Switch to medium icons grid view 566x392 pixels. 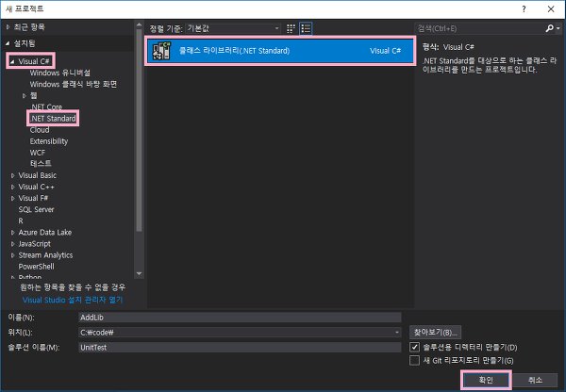pos(291,28)
